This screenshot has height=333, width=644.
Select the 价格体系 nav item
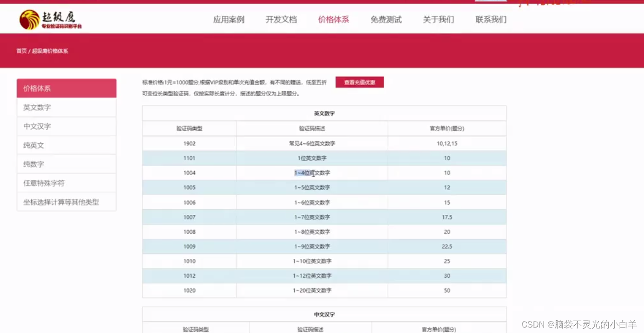point(334,20)
